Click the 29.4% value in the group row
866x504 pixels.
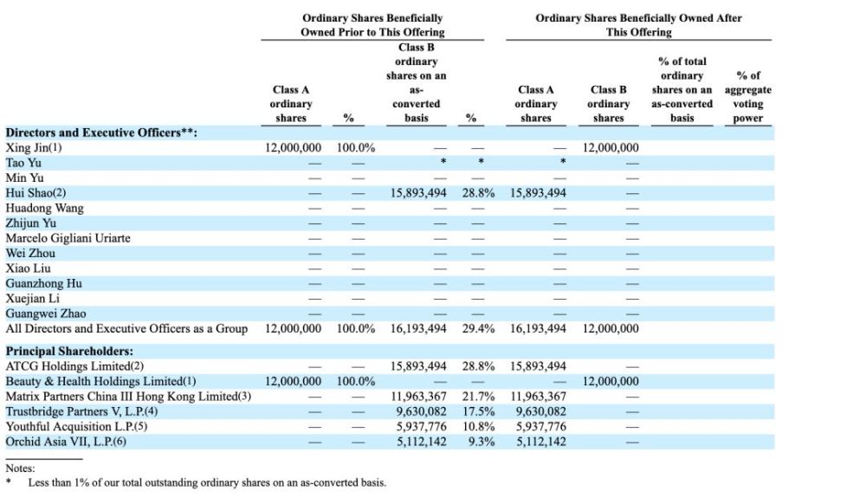(x=478, y=328)
